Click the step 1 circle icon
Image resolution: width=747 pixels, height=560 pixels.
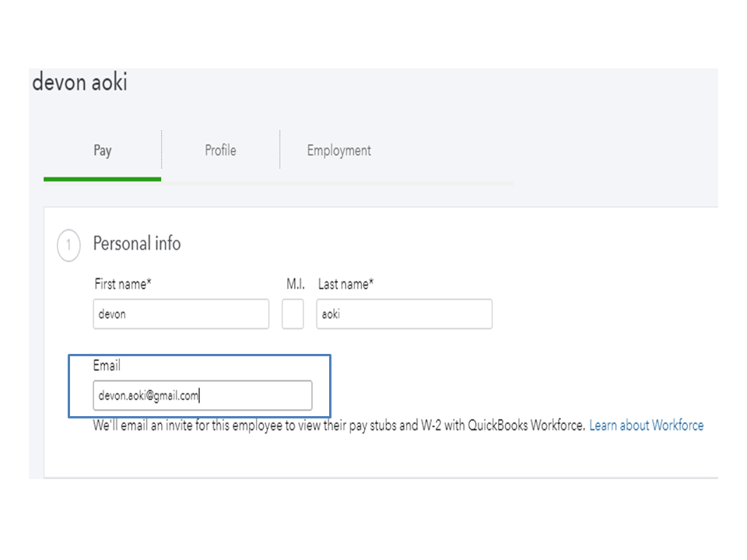coord(69,246)
